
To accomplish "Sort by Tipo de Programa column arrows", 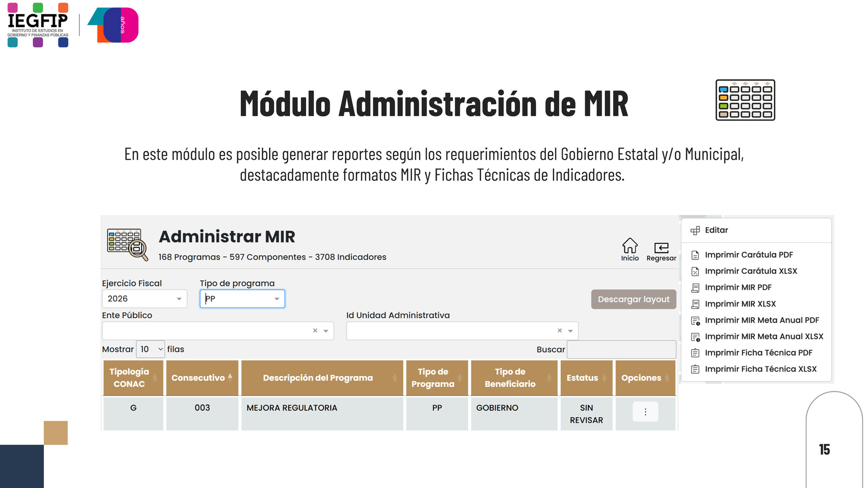I will coord(460,378).
